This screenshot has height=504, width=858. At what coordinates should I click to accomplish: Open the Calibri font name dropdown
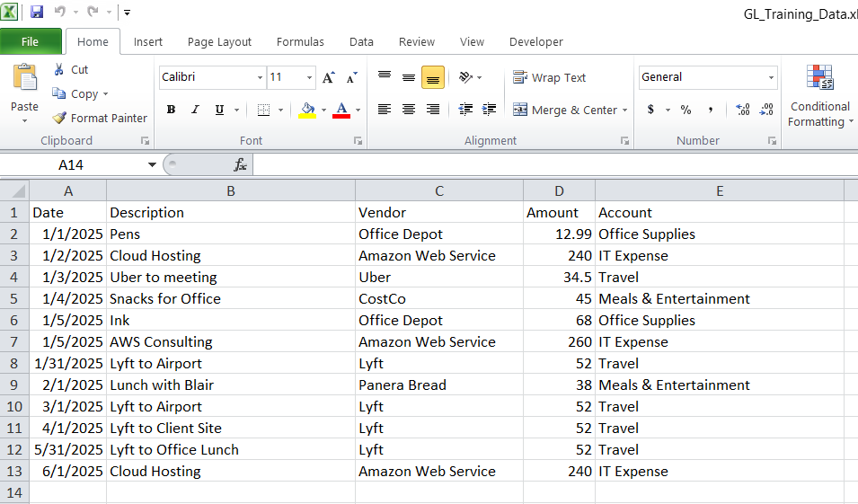tap(260, 78)
